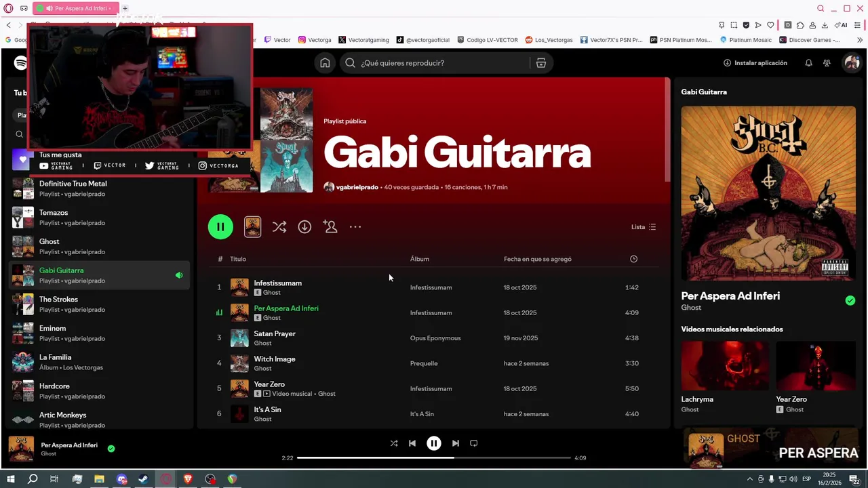Viewport: 868px width, 488px height.
Task: Sort by the Título column header
Action: (x=238, y=259)
